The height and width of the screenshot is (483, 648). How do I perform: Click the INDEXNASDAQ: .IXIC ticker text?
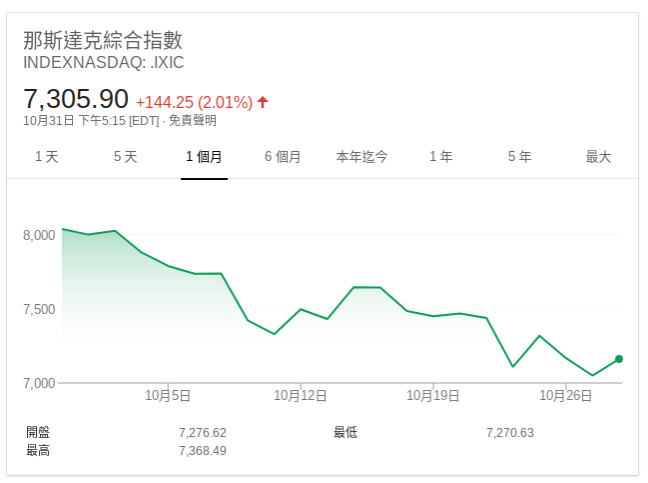(x=103, y=63)
